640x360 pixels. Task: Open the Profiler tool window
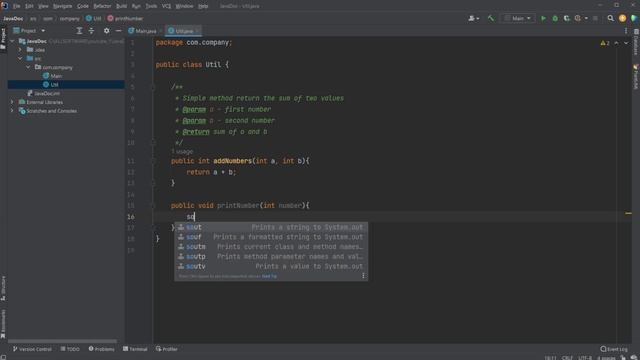(x=167, y=349)
